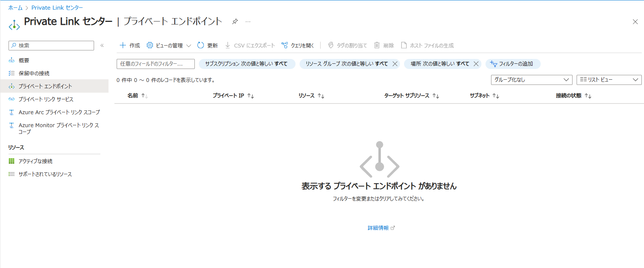Viewport: 644px width, 268px height.
Task: Open the more options ellipsis in title
Action: [248, 21]
